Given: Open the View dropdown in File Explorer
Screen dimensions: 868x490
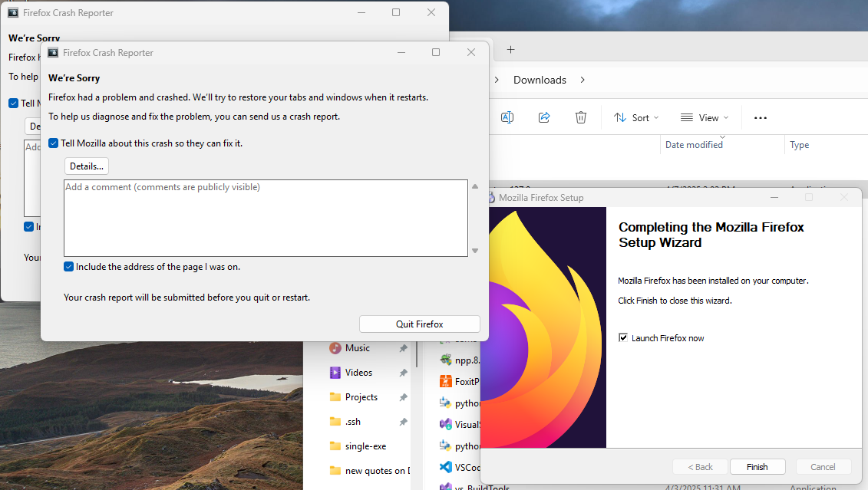Looking at the screenshot, I should coord(705,118).
